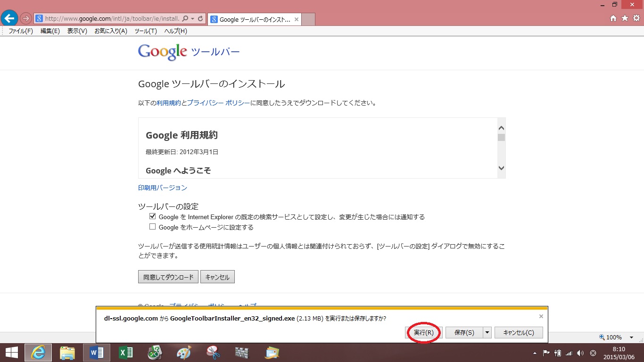Open the ヘルプ(H) menu
The width and height of the screenshot is (644, 362).
[x=175, y=31]
